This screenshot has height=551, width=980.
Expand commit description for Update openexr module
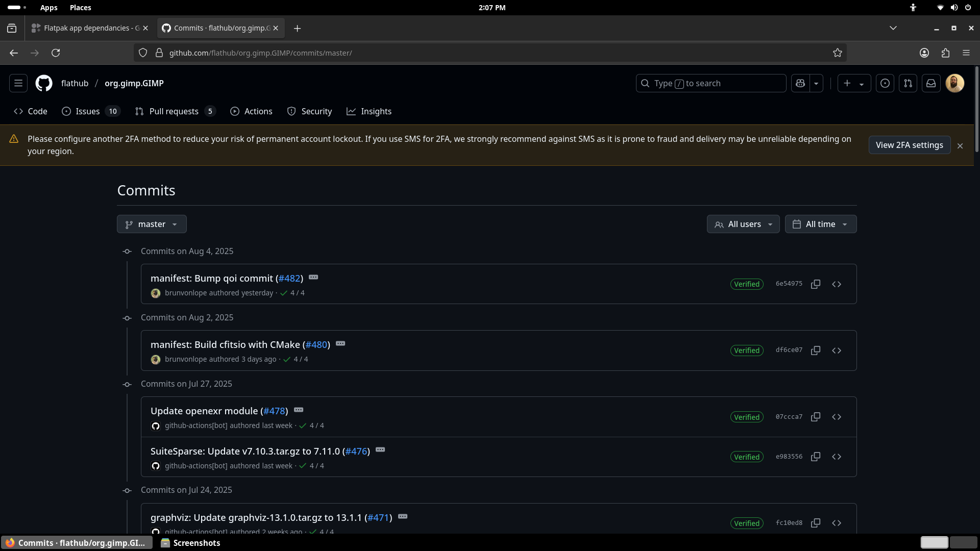pos(299,410)
